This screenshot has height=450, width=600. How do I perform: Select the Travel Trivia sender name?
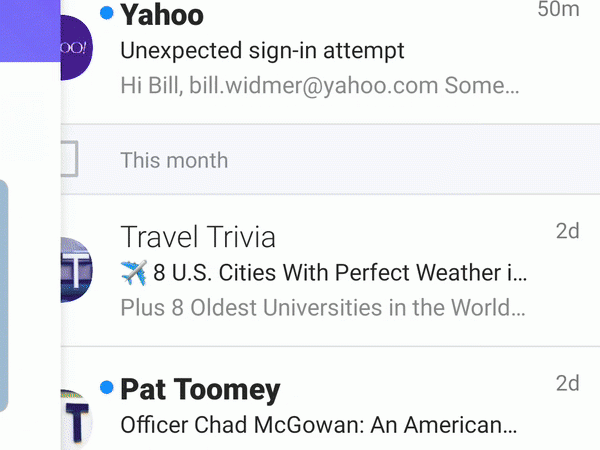click(x=198, y=237)
